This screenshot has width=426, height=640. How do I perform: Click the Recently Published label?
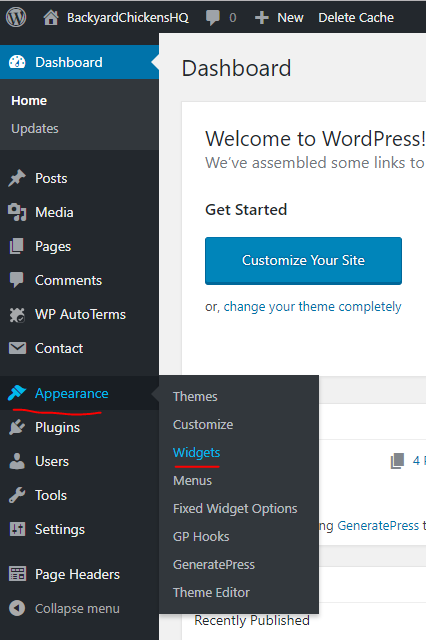click(x=252, y=620)
